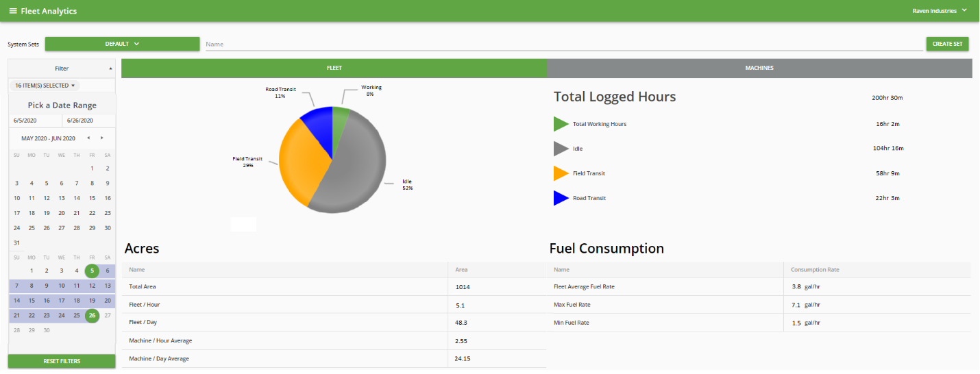Click the Create Set button

(x=947, y=44)
